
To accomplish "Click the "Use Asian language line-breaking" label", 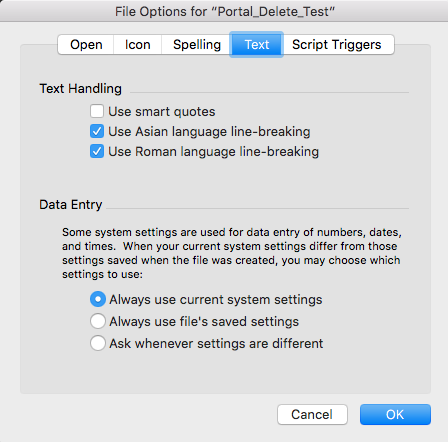I will coord(209,132).
